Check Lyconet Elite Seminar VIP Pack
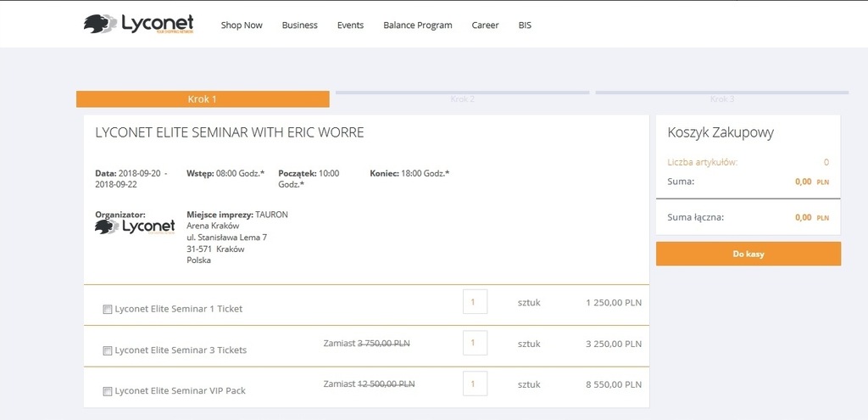This screenshot has height=420, width=868. [108, 392]
